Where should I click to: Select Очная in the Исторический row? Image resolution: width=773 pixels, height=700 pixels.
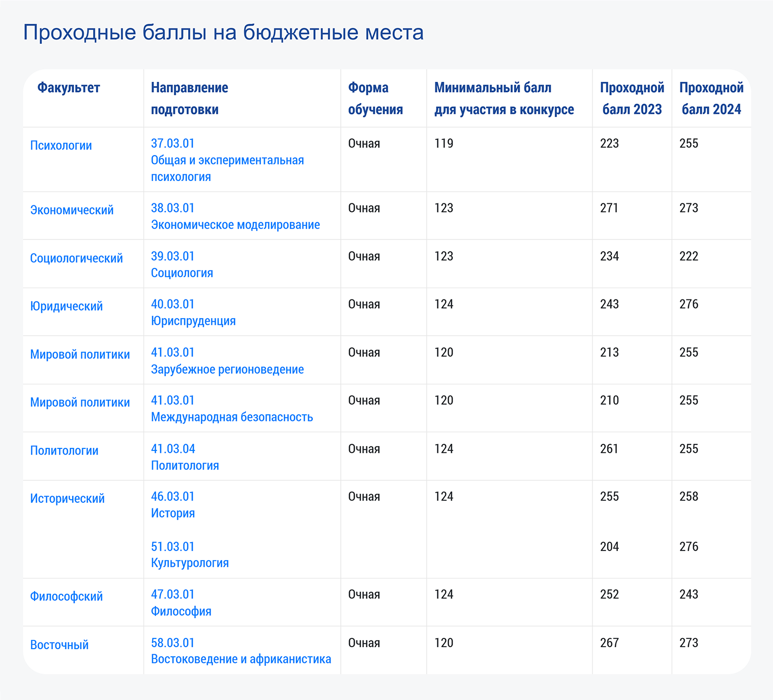(x=364, y=497)
